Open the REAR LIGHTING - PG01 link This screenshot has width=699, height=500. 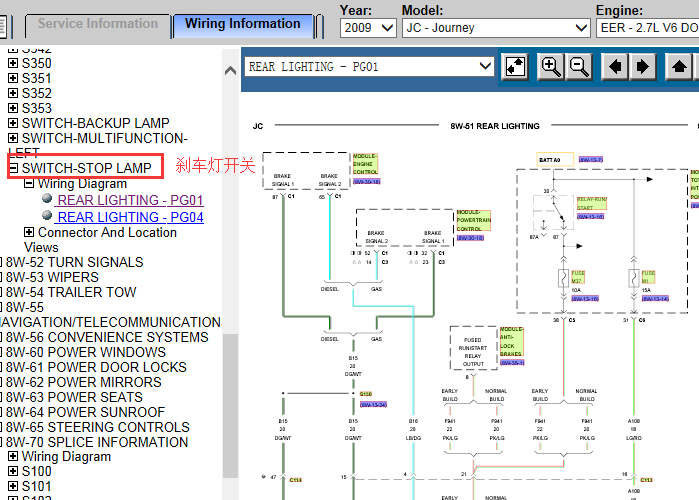point(130,200)
